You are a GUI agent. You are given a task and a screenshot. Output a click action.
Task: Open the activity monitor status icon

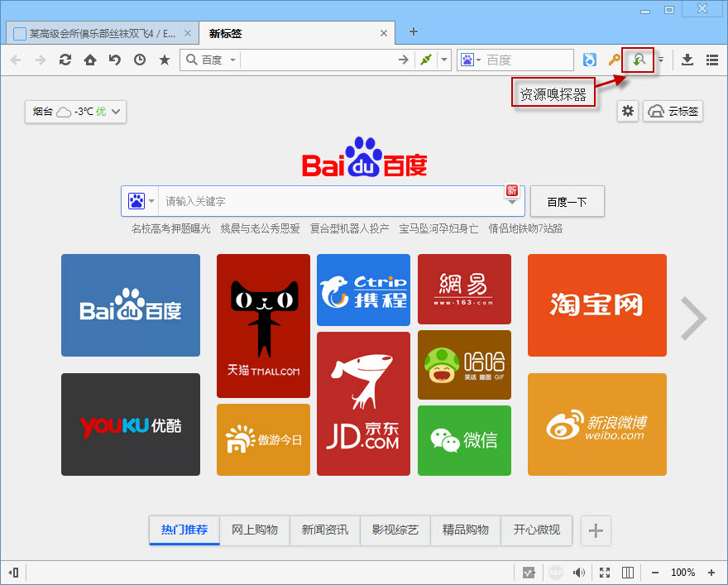point(529,573)
